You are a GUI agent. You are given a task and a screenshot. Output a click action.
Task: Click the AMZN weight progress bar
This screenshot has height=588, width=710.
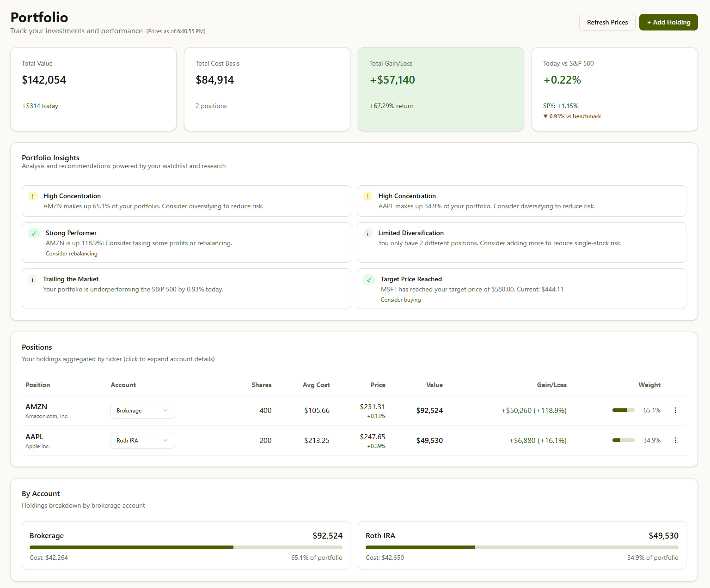[623, 410]
